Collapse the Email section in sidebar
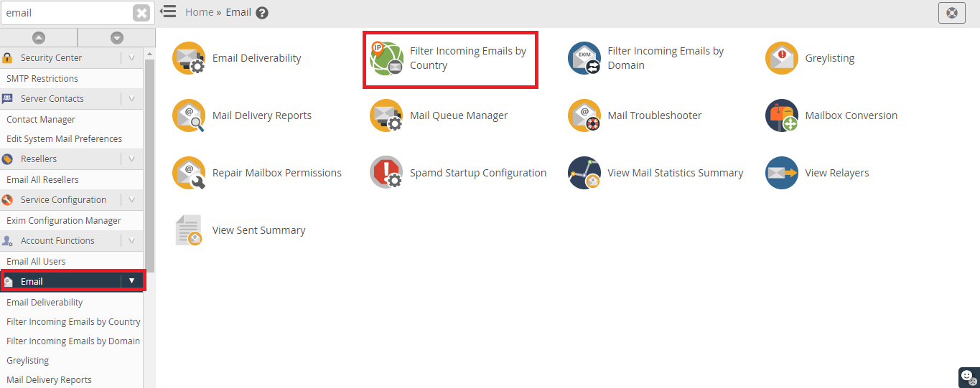The height and width of the screenshot is (388, 980). point(131,281)
